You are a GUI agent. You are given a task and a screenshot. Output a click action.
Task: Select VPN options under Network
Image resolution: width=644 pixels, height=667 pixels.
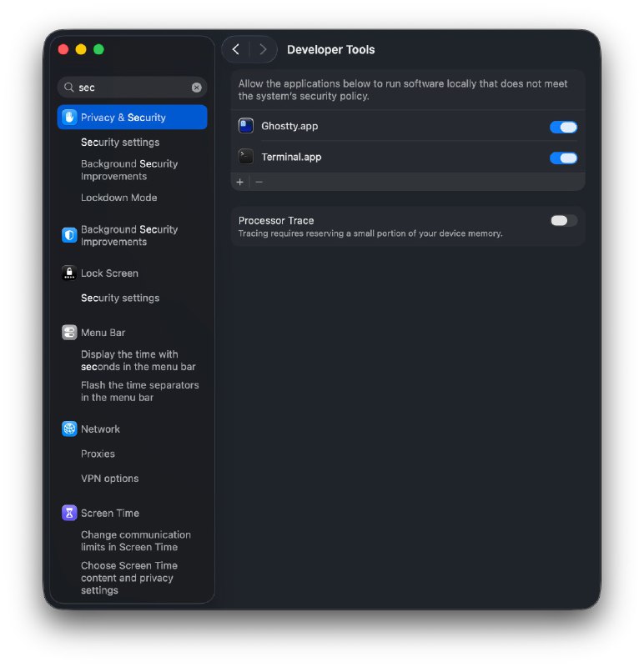pyautogui.click(x=109, y=479)
